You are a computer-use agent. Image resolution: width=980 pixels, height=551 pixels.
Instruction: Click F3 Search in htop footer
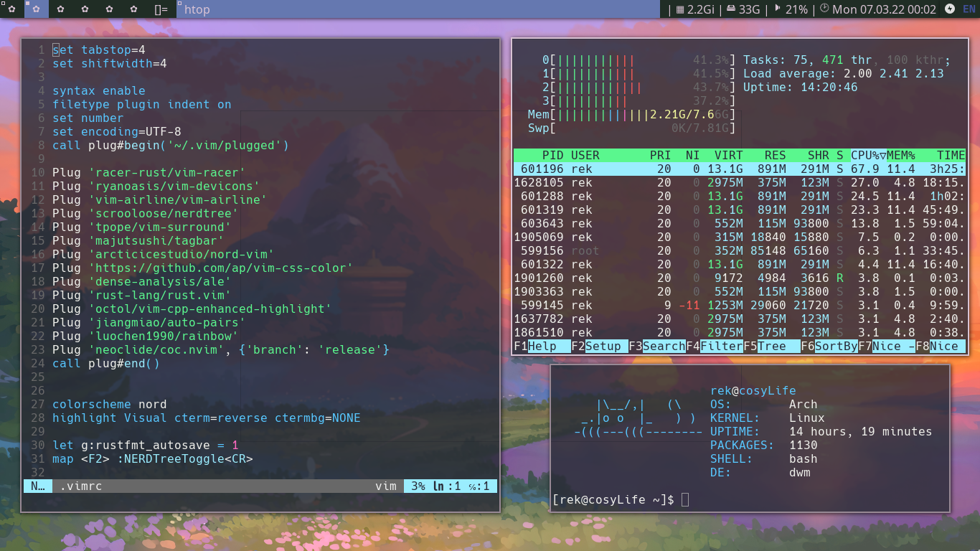[x=657, y=346]
